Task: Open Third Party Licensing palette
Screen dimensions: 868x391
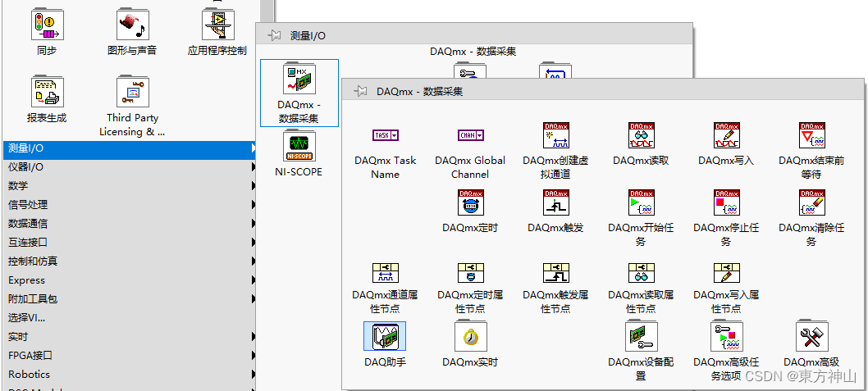Action: tap(132, 92)
